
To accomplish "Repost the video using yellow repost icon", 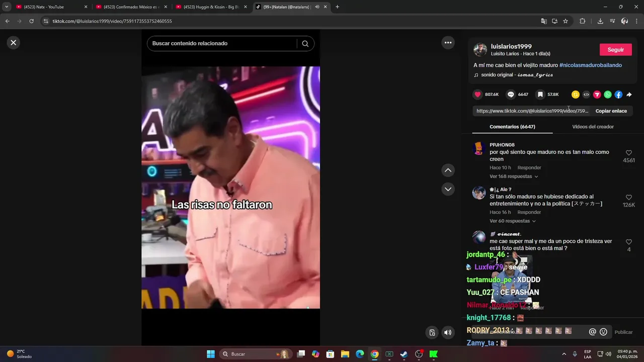I will click(x=576, y=95).
